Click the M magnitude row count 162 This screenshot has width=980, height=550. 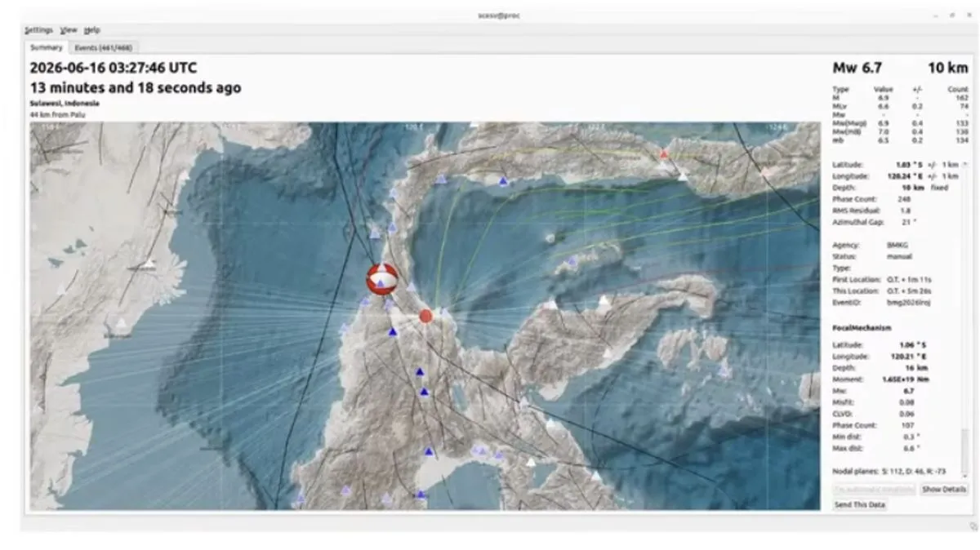[961, 98]
